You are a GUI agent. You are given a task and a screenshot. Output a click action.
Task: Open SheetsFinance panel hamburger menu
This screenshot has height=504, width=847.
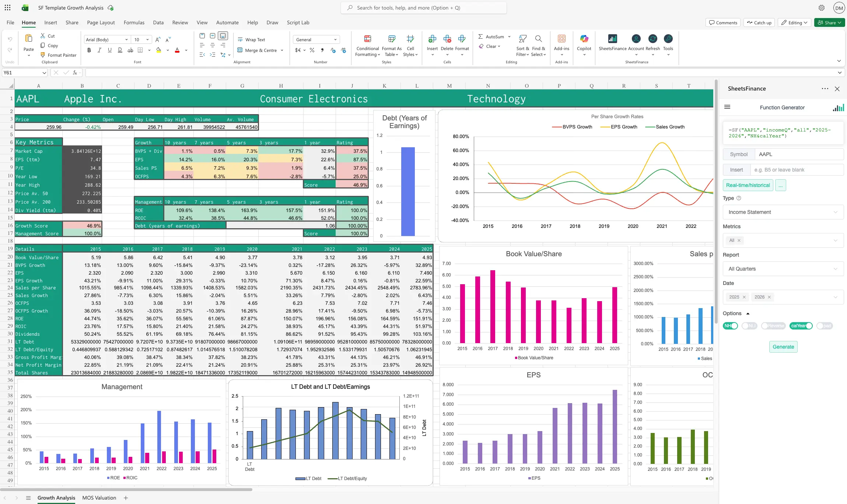point(727,107)
